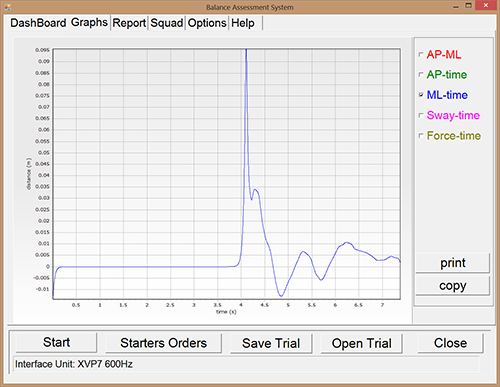This screenshot has width=500, height=387.
Task: Enable the Force-time graph checkbox
Action: click(421, 136)
